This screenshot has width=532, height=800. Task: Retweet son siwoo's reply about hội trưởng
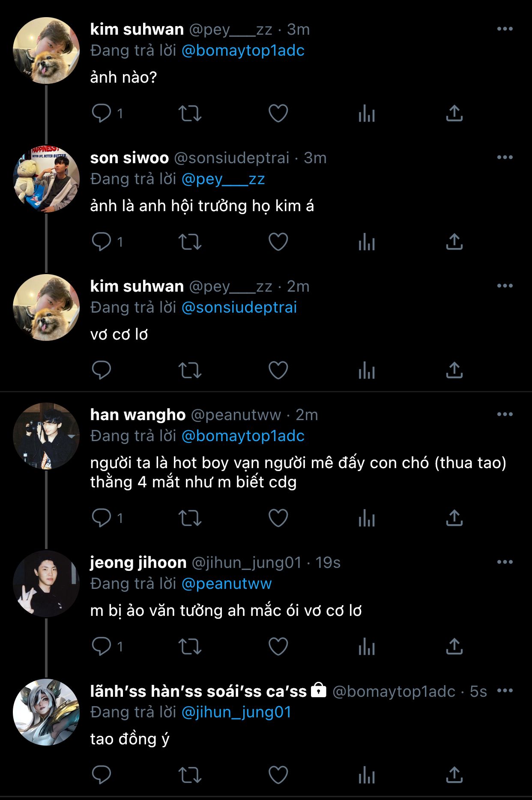pyautogui.click(x=190, y=242)
